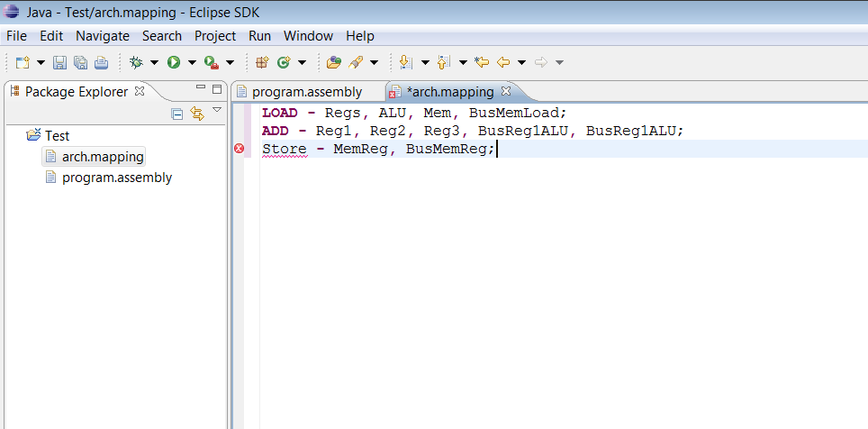
Task: Click the Eclipse icon in title bar
Action: pyautogui.click(x=11, y=12)
